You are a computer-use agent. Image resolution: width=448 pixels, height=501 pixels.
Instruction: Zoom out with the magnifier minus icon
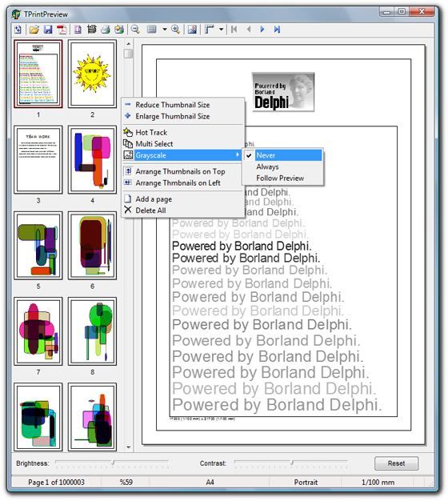click(x=135, y=30)
